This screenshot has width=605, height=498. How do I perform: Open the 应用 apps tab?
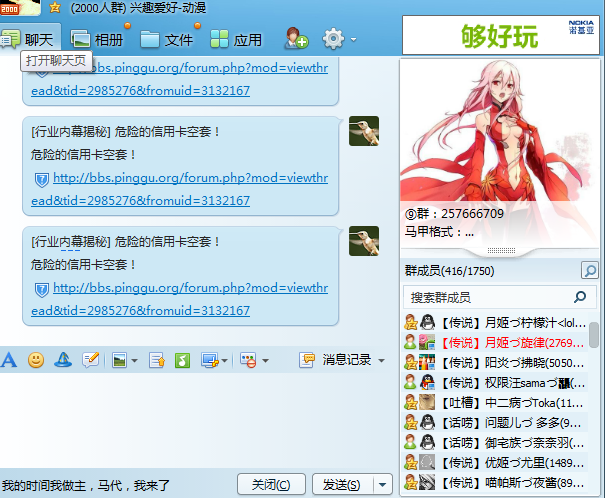236,39
